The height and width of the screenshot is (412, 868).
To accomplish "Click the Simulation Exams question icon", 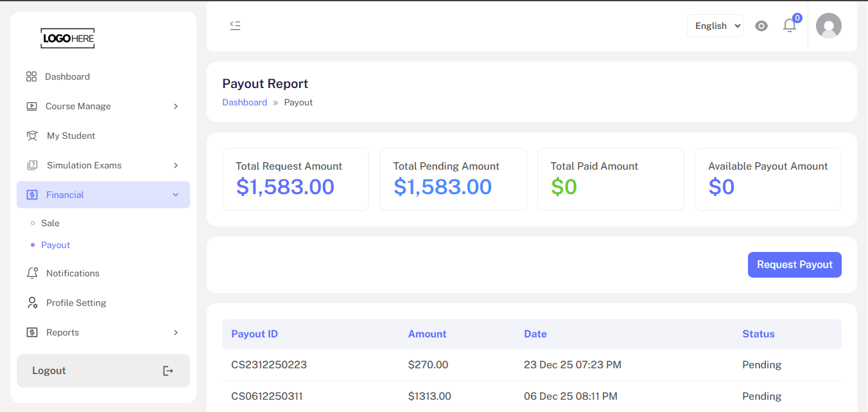I will [x=32, y=165].
